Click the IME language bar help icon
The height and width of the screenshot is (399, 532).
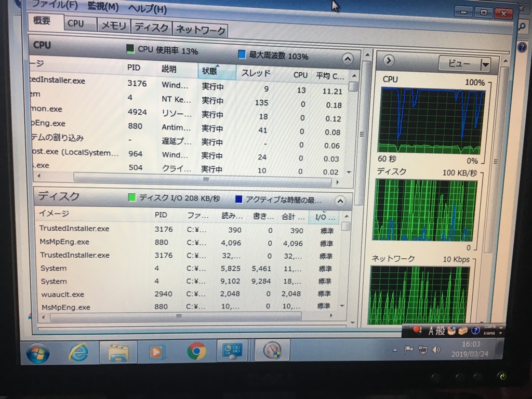[475, 330]
